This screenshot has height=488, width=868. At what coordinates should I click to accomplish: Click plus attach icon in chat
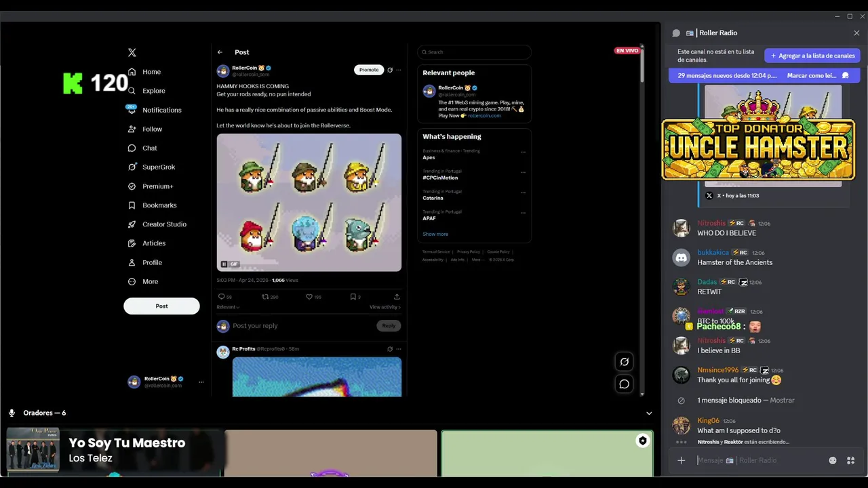click(682, 461)
